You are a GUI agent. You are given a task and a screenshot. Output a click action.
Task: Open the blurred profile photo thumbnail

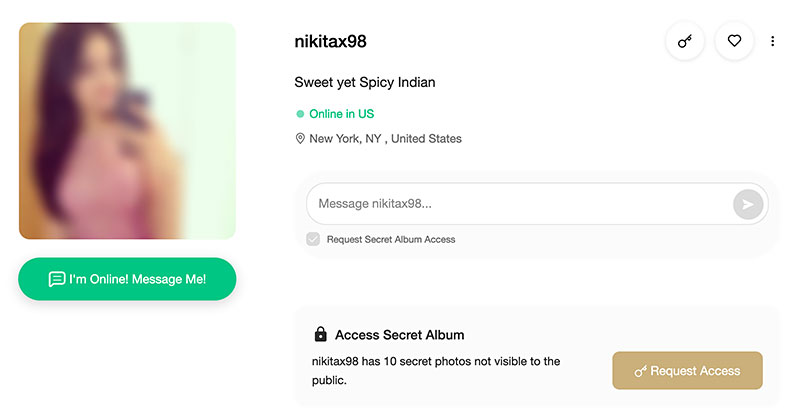(127, 131)
